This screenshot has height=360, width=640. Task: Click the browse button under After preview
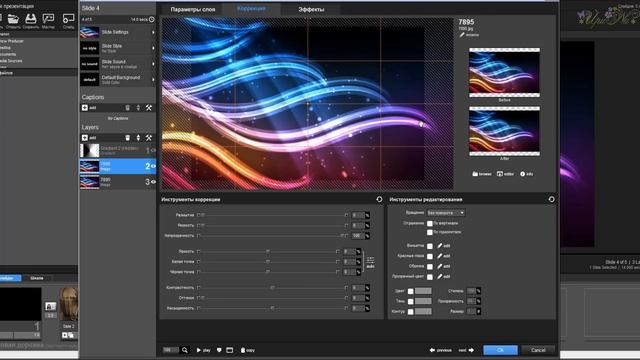[482, 174]
